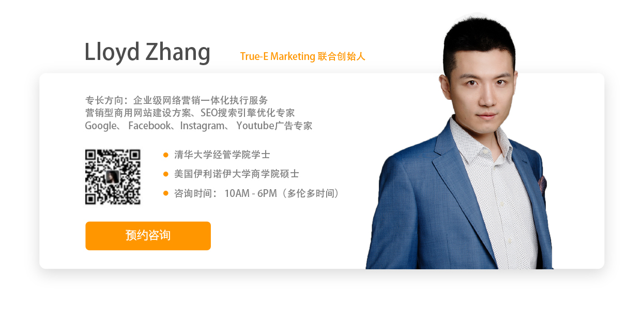
Task: Select the 美国伊利诺伊大学商学院硕士 text
Action: point(237,174)
